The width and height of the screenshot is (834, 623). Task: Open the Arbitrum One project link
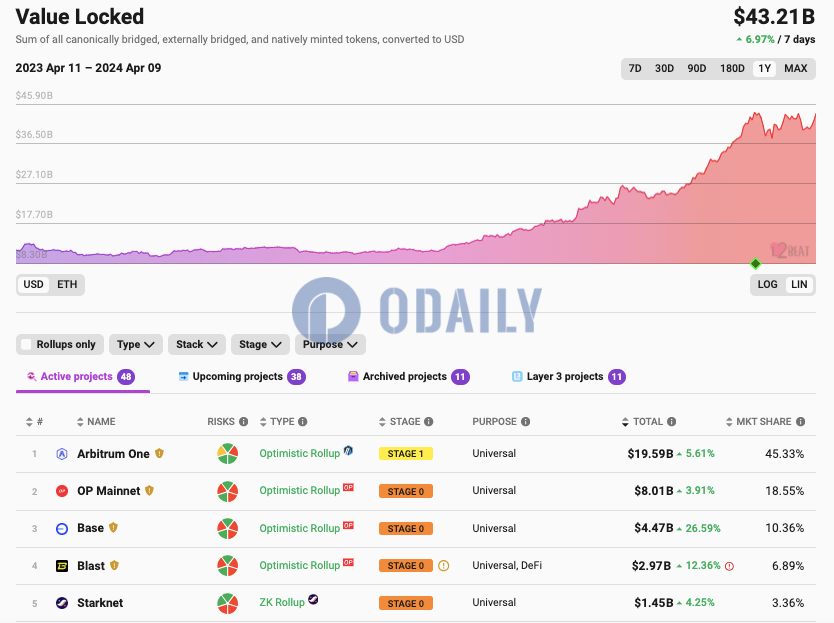click(x=113, y=454)
